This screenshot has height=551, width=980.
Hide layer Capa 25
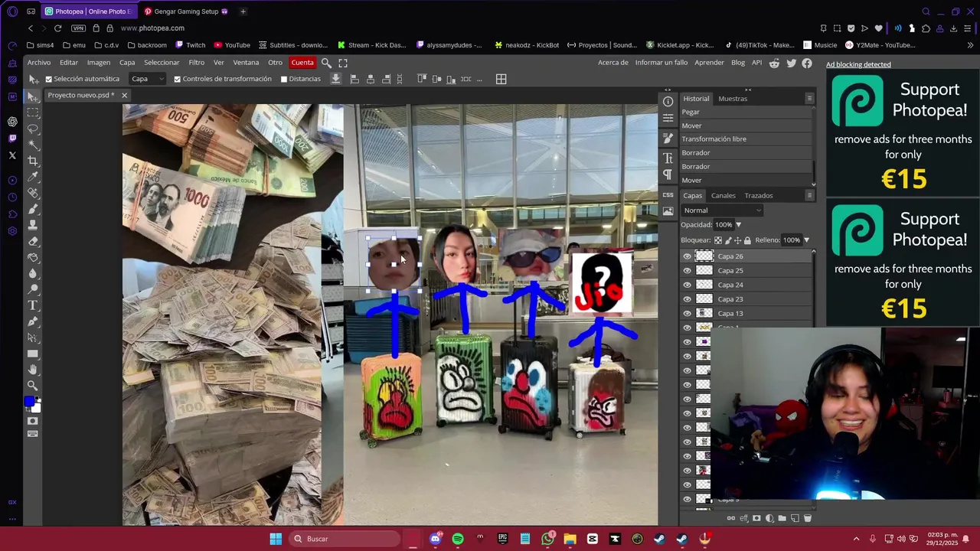tap(687, 270)
